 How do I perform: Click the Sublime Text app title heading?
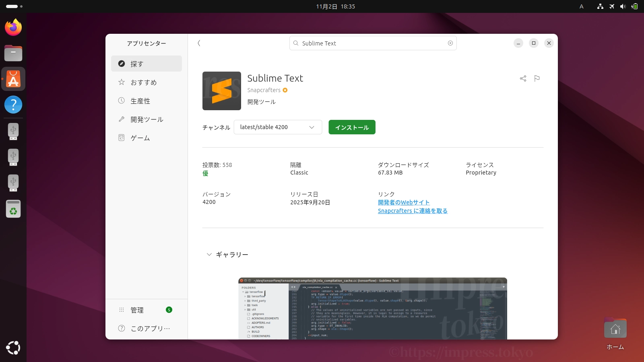tap(275, 78)
